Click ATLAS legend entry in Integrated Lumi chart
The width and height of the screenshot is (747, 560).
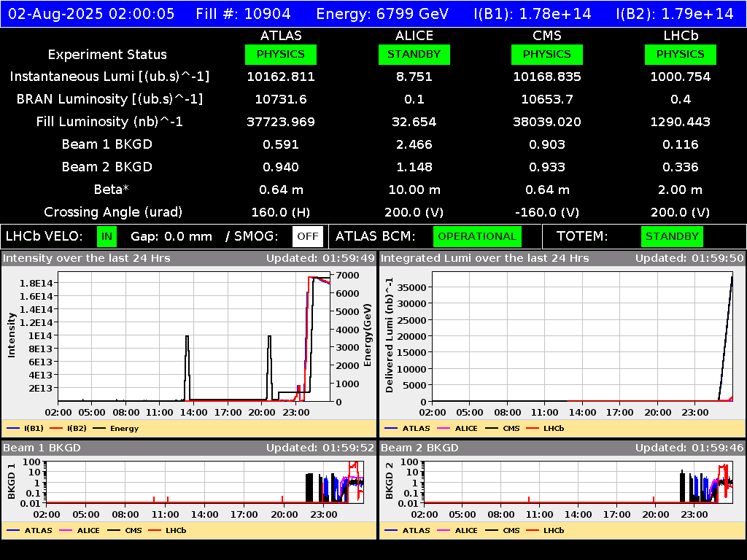pyautogui.click(x=407, y=428)
